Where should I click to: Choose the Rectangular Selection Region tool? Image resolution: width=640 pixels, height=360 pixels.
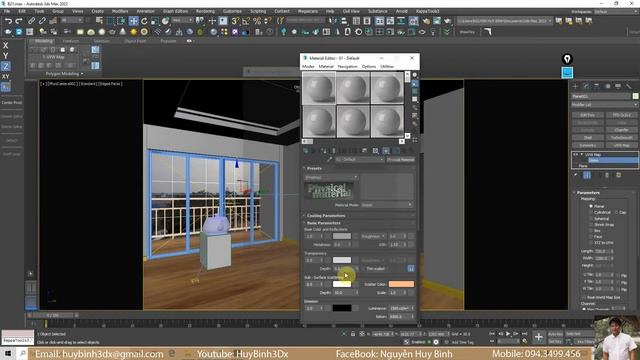tap(111, 21)
